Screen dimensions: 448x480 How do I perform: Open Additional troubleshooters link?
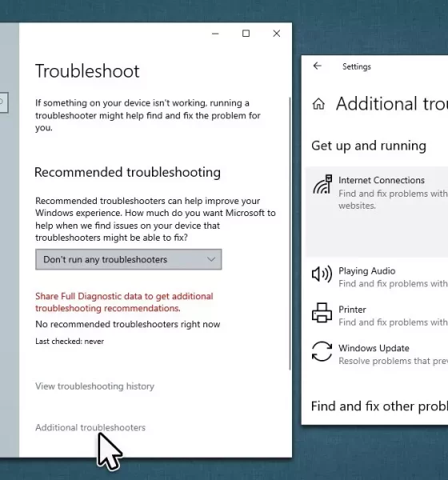pyautogui.click(x=90, y=427)
